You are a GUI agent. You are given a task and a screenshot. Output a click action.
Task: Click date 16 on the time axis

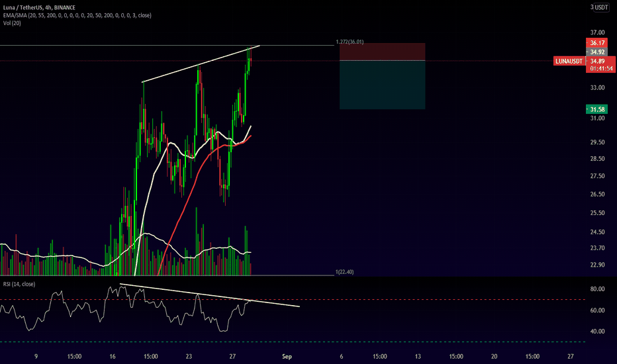(x=113, y=357)
